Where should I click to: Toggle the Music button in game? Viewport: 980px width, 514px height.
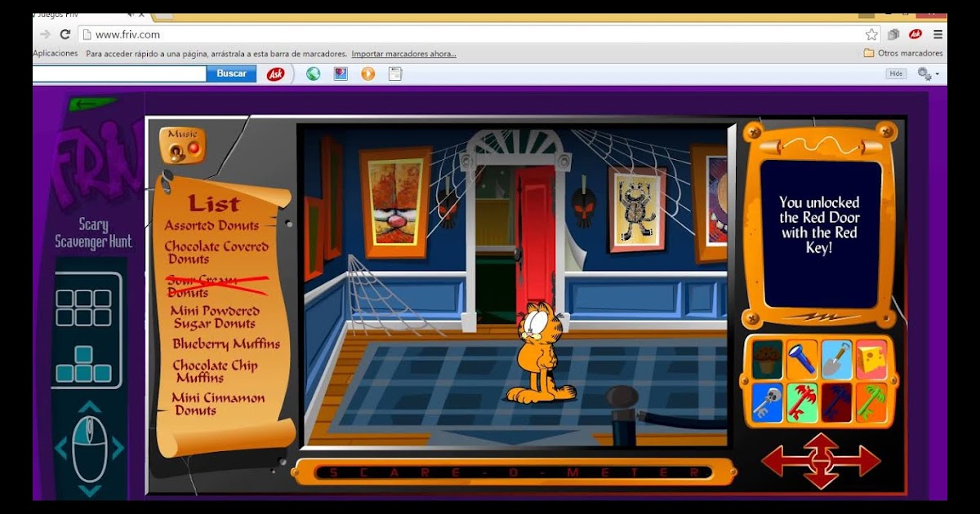(x=182, y=144)
